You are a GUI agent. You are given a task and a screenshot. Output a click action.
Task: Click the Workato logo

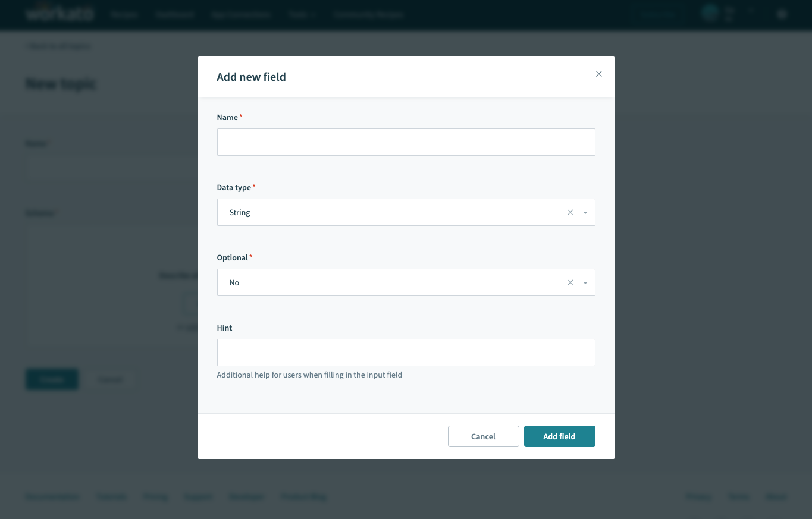pos(59,14)
